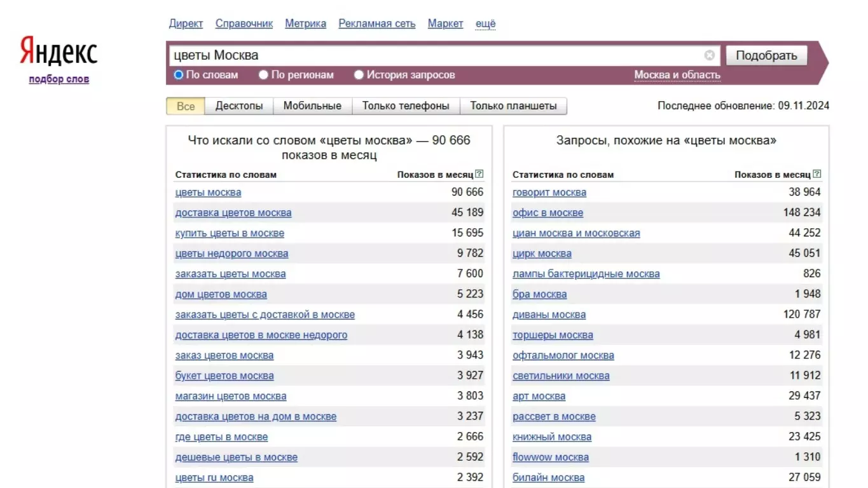Image resolution: width=868 pixels, height=488 pixels.
Task: Switch to the «Только планшеты» tab
Action: click(513, 106)
